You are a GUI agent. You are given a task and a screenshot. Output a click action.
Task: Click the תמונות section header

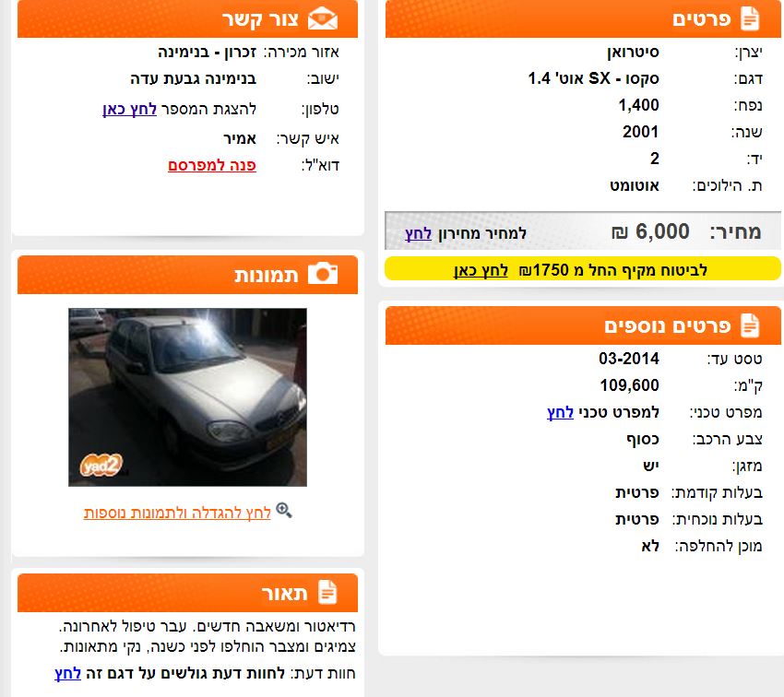click(187, 275)
